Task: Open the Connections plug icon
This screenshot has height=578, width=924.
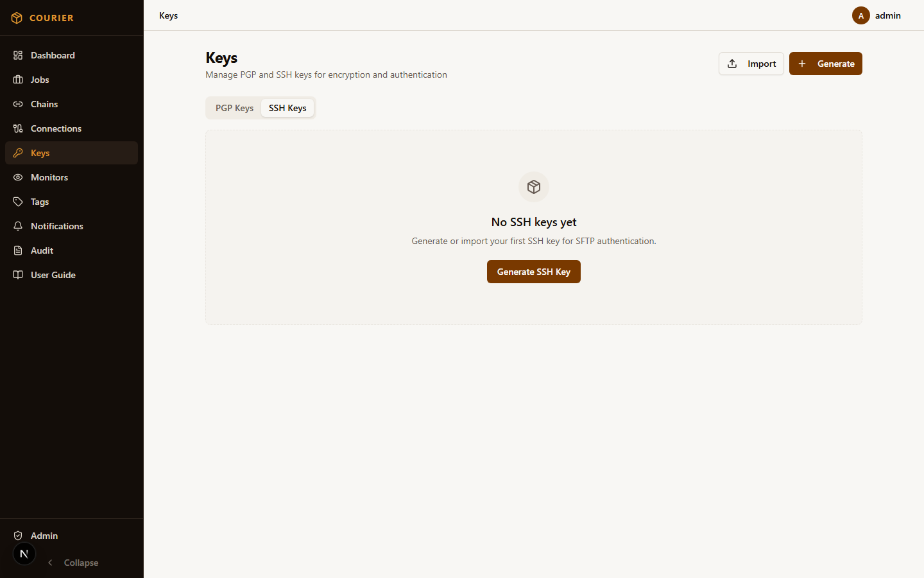Action: click(18, 128)
